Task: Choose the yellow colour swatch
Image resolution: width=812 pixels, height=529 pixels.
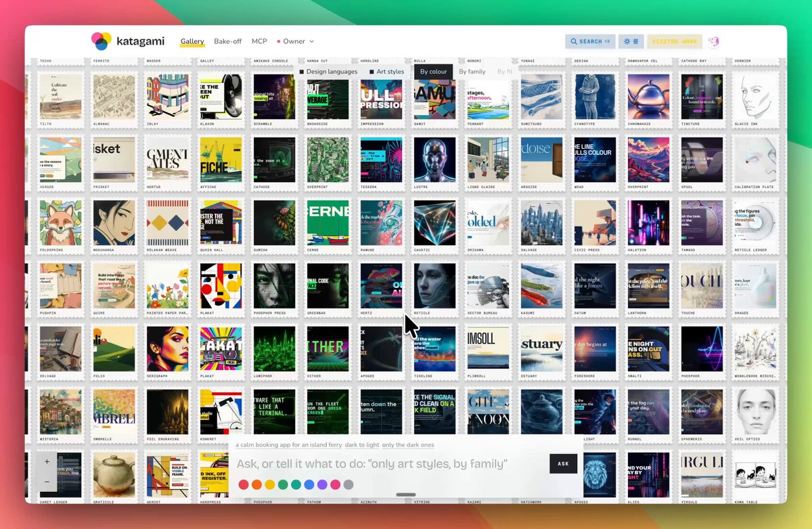Action: pyautogui.click(x=270, y=484)
